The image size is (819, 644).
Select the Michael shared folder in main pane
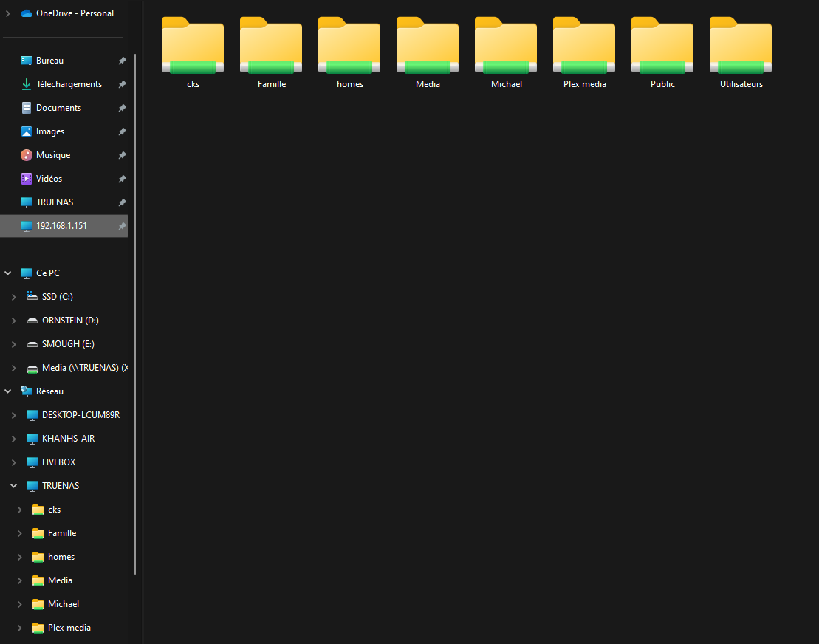[x=506, y=47]
